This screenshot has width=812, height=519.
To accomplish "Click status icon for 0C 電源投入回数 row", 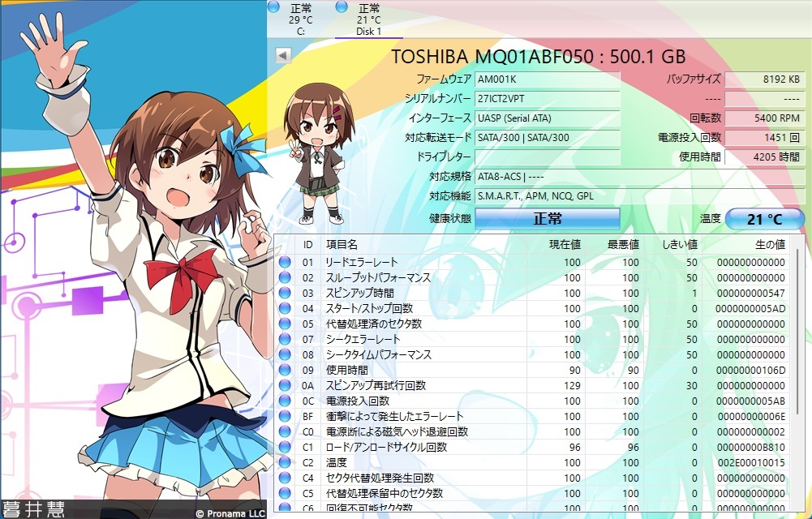I will click(x=285, y=401).
